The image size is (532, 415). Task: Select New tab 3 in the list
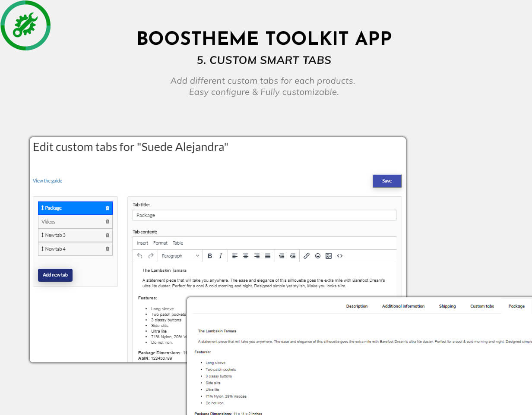(x=75, y=235)
